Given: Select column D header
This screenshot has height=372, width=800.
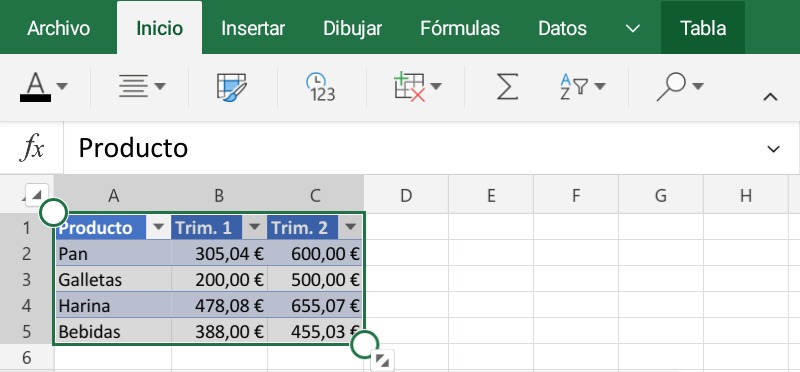Looking at the screenshot, I should (x=406, y=195).
